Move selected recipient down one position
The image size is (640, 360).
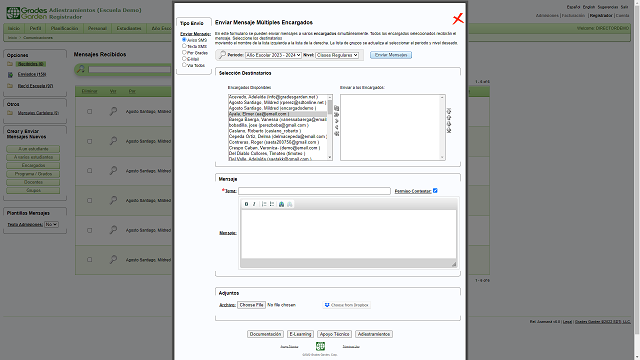[449, 124]
